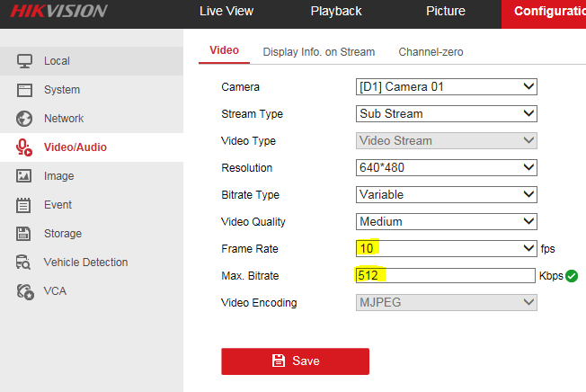This screenshot has width=586, height=392.
Task: Click the Image picture icon
Action: 25,176
